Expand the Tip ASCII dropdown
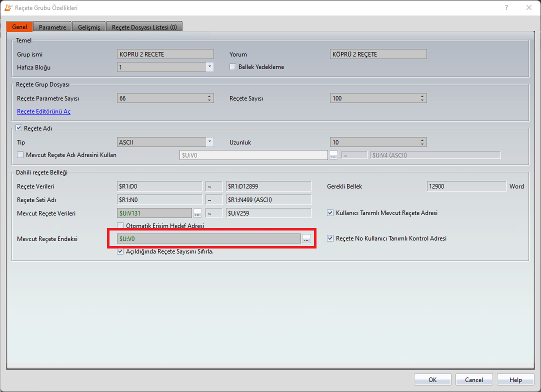 (x=209, y=142)
